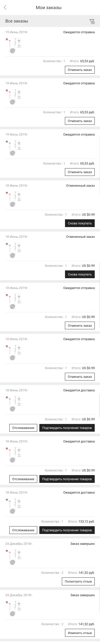Open the order filter icon
Screen dimensions: 100x644
tap(92, 22)
